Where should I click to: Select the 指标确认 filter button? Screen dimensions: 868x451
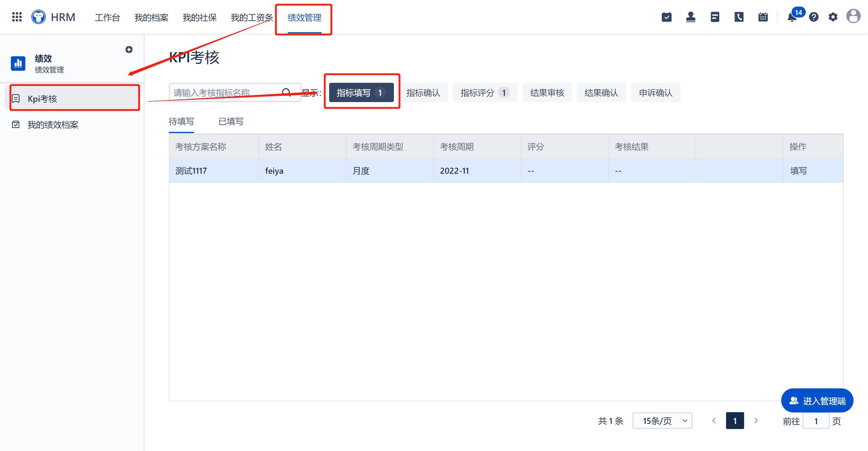tap(423, 92)
